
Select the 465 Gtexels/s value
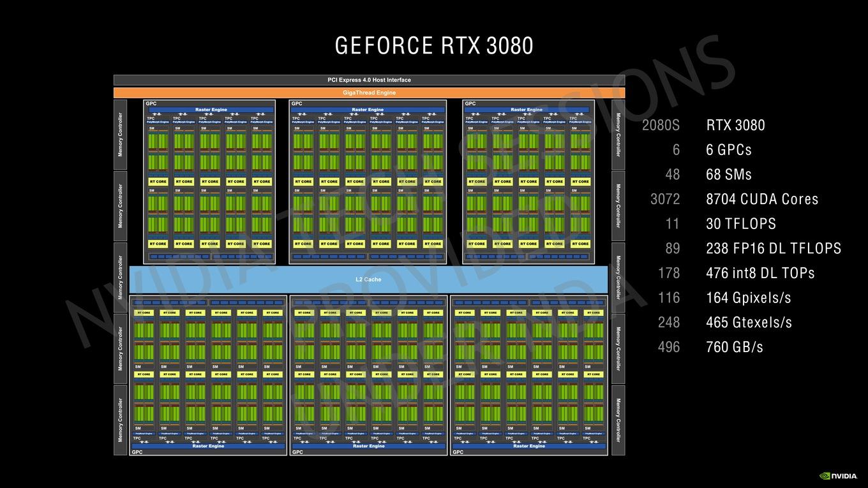pos(749,323)
